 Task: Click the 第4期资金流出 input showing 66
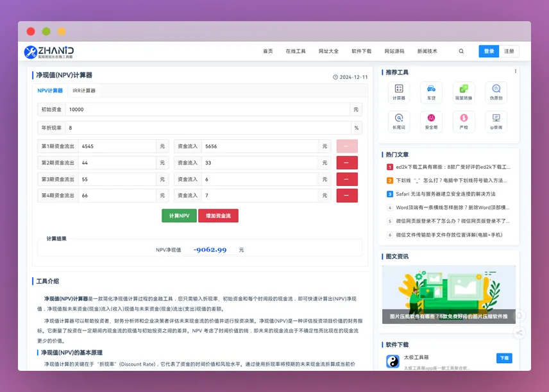tap(117, 196)
